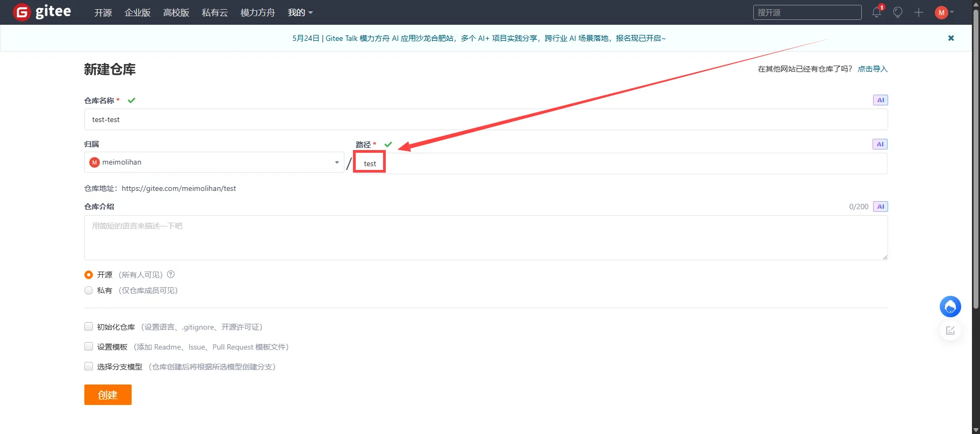Open the notifications bell icon
This screenshot has width=980, height=434.
click(876, 12)
